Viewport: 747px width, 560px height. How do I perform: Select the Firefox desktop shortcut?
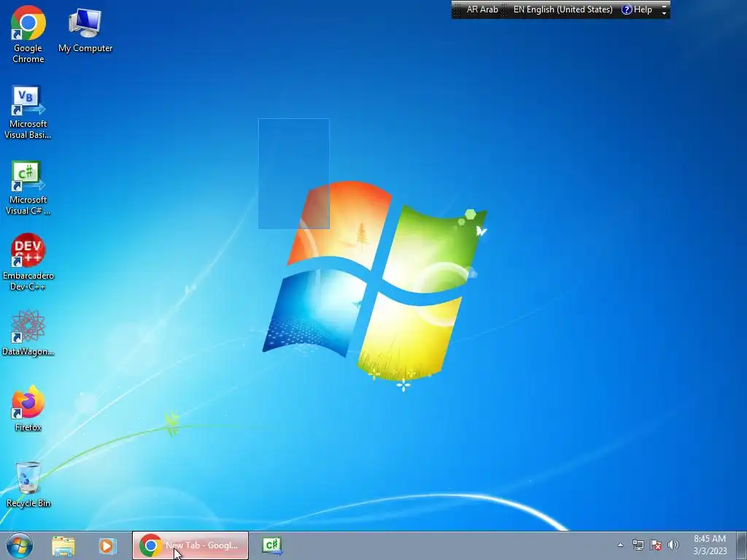click(x=28, y=408)
